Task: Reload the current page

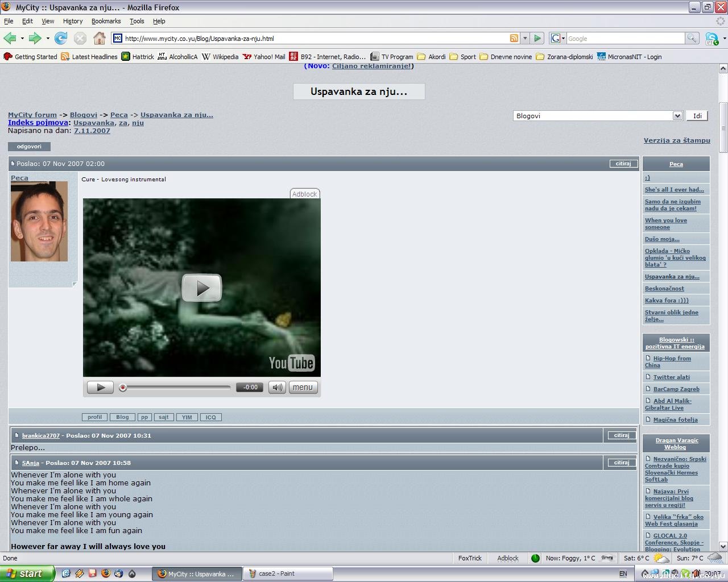Action: click(x=61, y=38)
